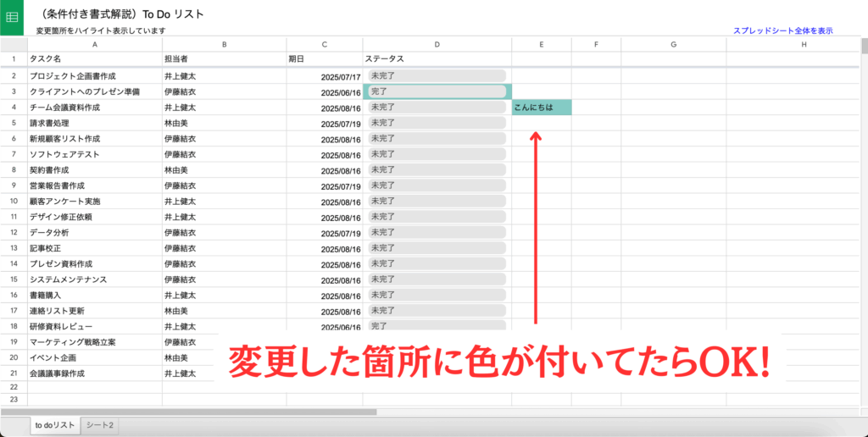Select row 22 header number
Image resolution: width=868 pixels, height=437 pixels.
[14, 387]
